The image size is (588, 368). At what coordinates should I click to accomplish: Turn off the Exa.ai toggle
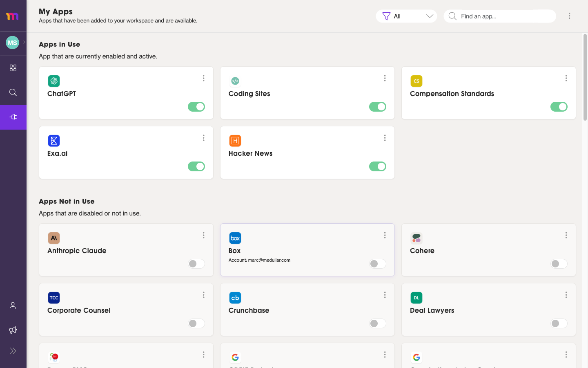point(196,166)
